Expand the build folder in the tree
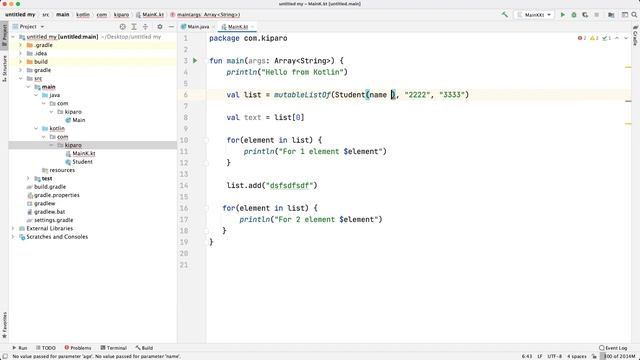Viewport: 640px width, 360px height. pos(20,62)
